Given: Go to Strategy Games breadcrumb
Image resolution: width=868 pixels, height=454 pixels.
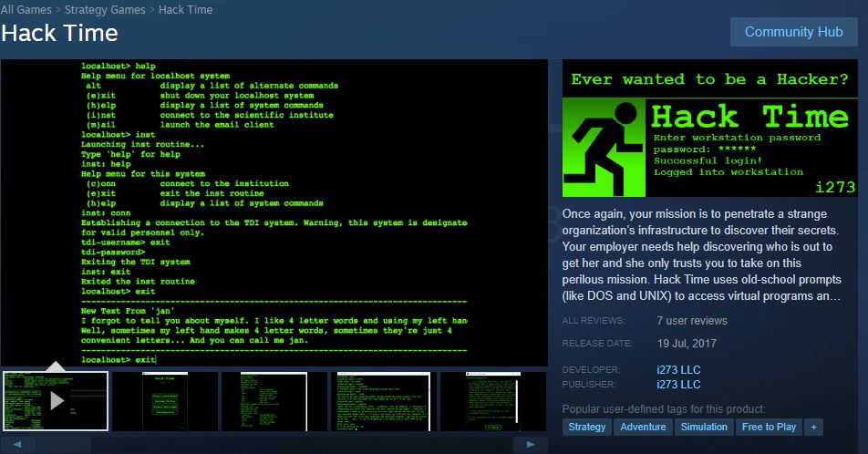Looking at the screenshot, I should click(x=105, y=9).
